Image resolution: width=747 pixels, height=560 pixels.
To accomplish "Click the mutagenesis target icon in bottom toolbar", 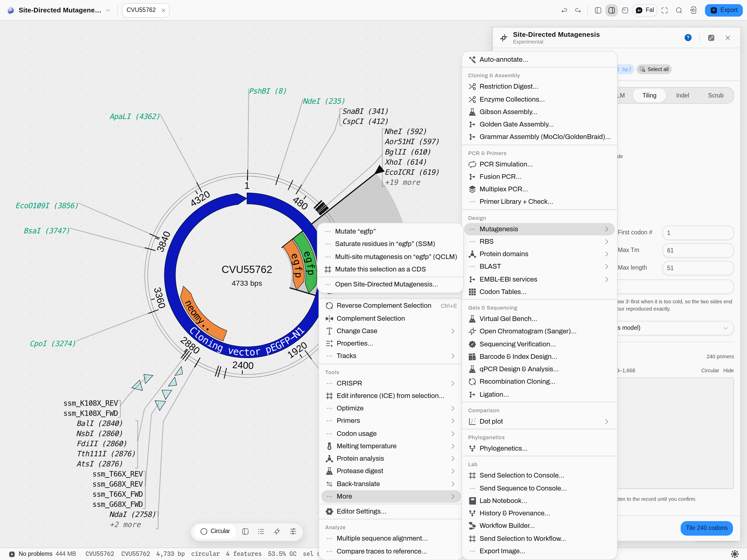I will [277, 531].
